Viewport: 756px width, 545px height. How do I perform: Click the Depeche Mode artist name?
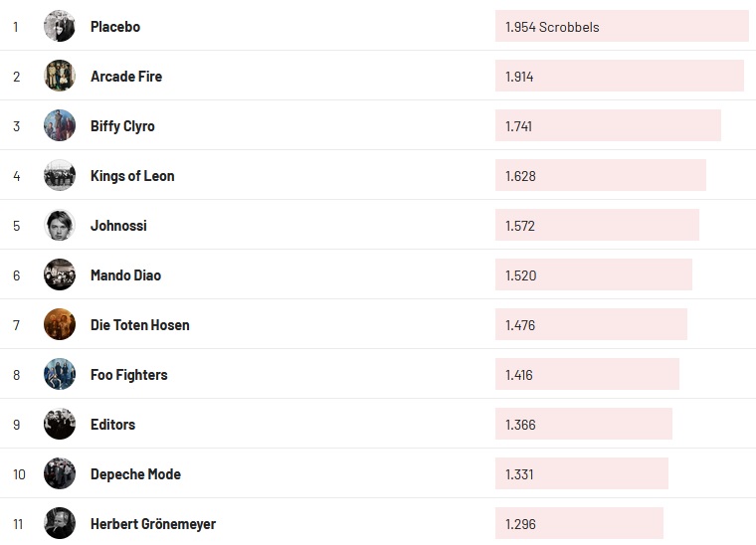(x=135, y=474)
